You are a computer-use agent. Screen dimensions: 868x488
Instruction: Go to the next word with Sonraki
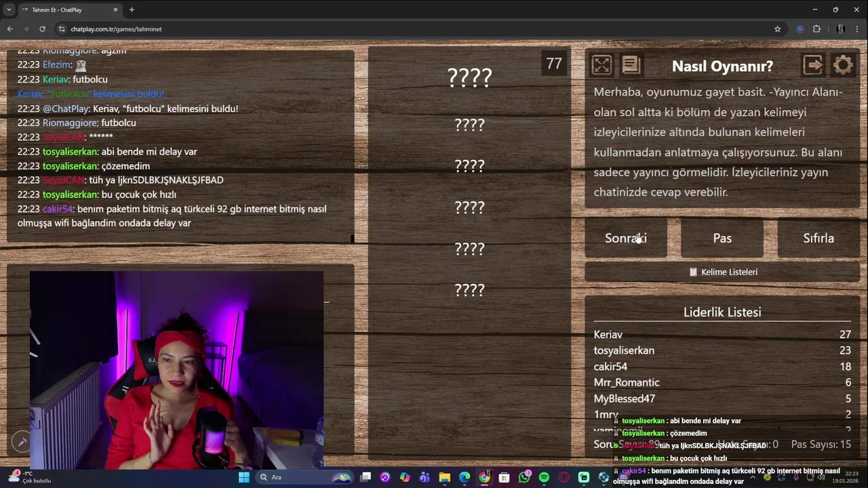[626, 238]
